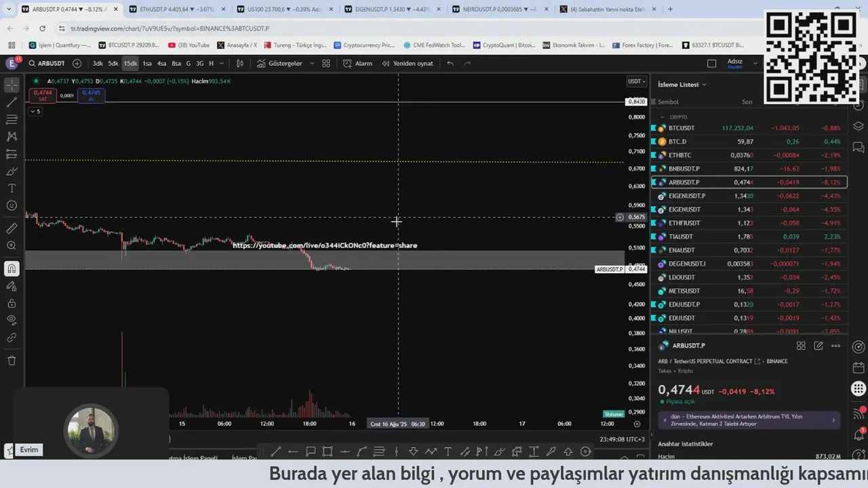Add symbol to compare plus button
This screenshot has height=488, width=868.
[77, 63]
